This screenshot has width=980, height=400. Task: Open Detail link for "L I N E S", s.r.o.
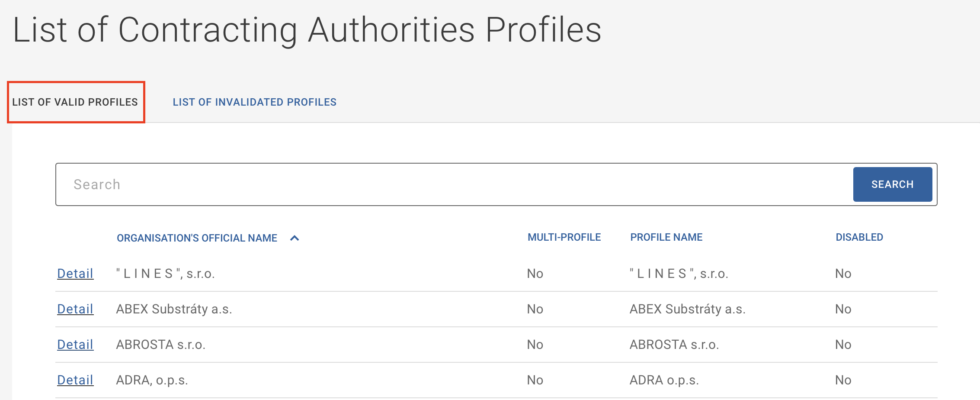click(75, 274)
